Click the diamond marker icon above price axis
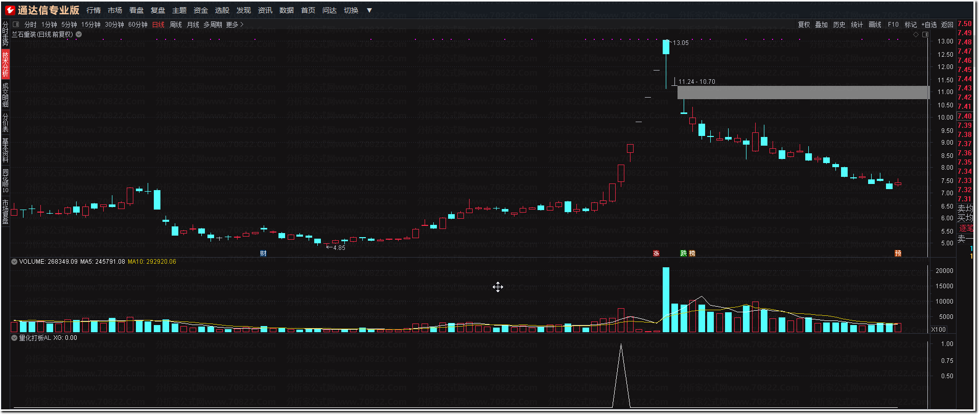The image size is (980, 415). [916, 34]
